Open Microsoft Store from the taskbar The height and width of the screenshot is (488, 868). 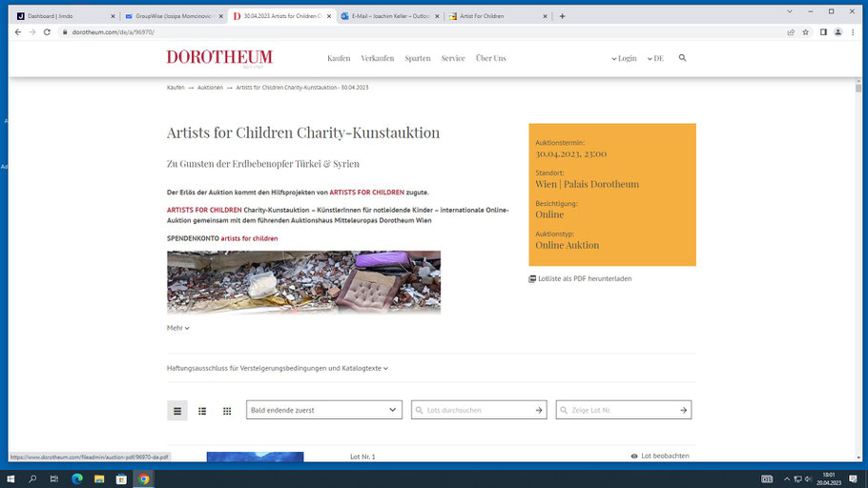(121, 478)
